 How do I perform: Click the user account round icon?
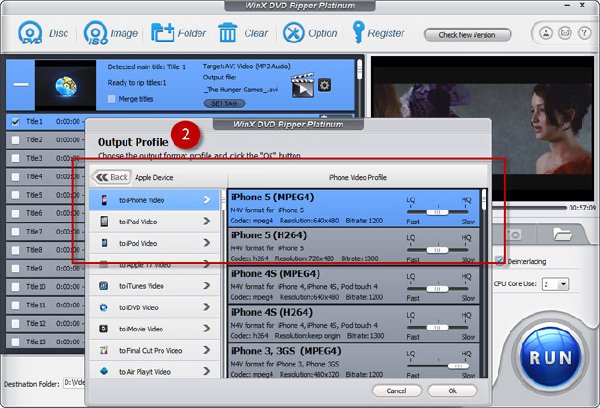pyautogui.click(x=546, y=33)
